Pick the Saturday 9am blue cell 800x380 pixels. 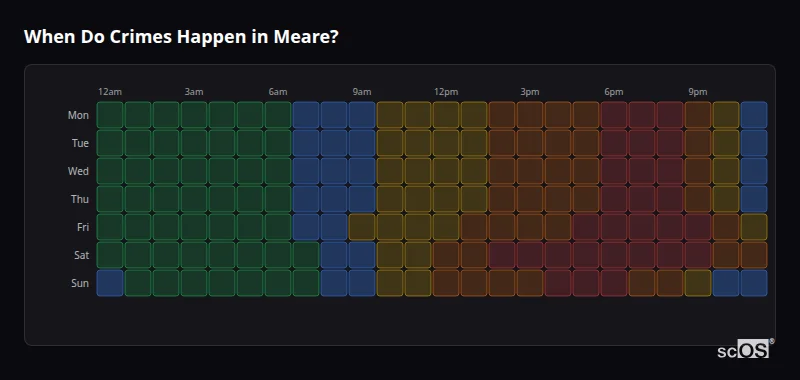click(362, 255)
